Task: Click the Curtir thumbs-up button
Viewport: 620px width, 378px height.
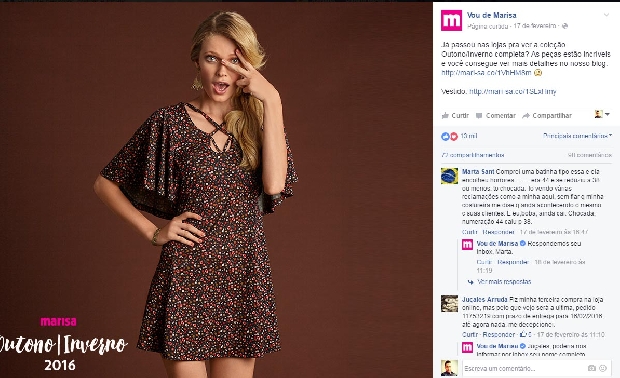Action: (x=455, y=115)
